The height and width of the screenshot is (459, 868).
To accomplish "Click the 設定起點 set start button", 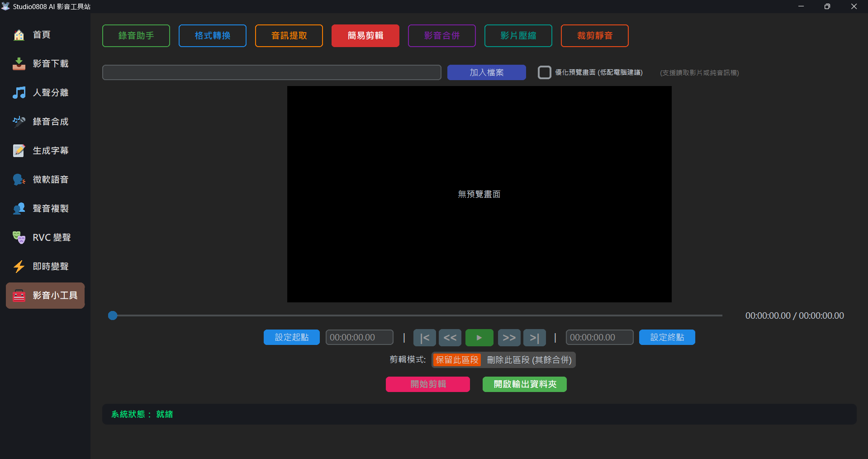I will pyautogui.click(x=292, y=337).
